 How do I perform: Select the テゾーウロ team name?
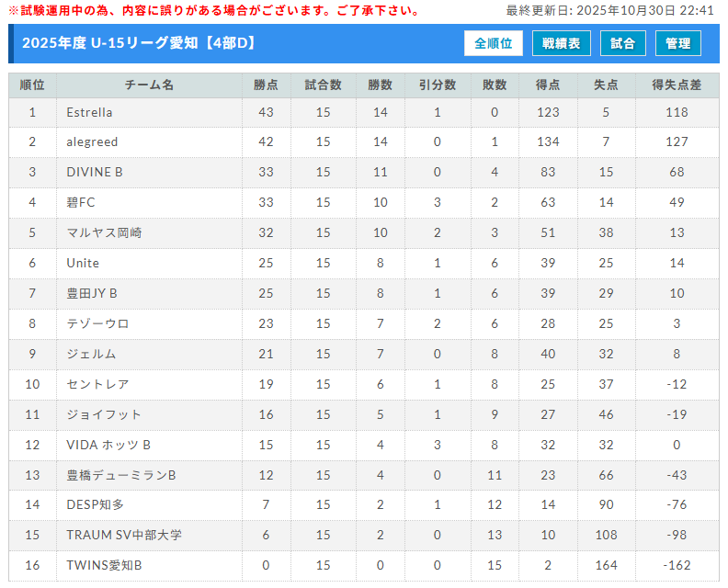tap(97, 323)
